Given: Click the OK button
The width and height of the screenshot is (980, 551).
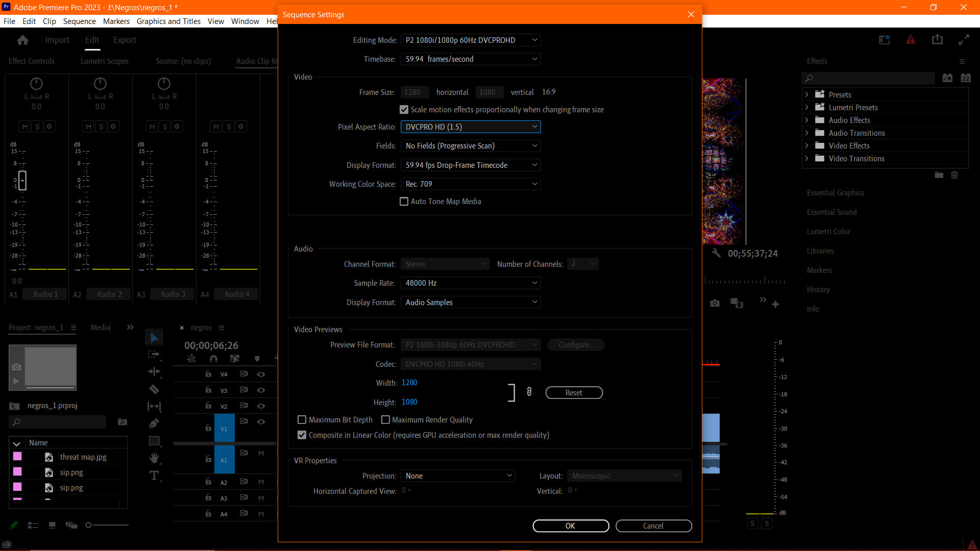Looking at the screenshot, I should (x=570, y=526).
